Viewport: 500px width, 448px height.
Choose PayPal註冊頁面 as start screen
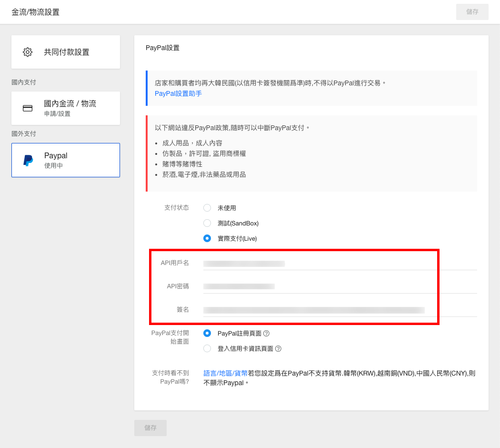pos(207,334)
